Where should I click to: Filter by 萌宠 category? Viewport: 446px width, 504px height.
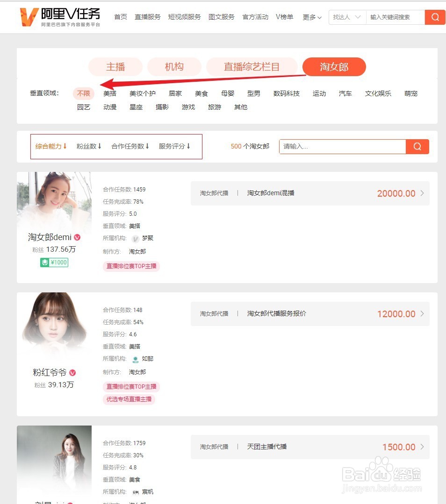point(411,93)
